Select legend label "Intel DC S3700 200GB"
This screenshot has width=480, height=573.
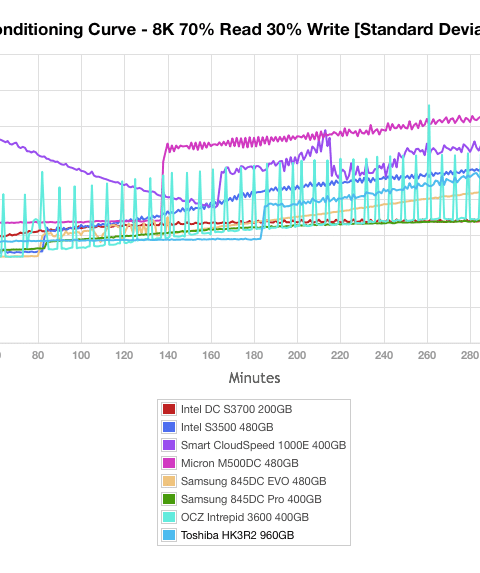(236, 409)
